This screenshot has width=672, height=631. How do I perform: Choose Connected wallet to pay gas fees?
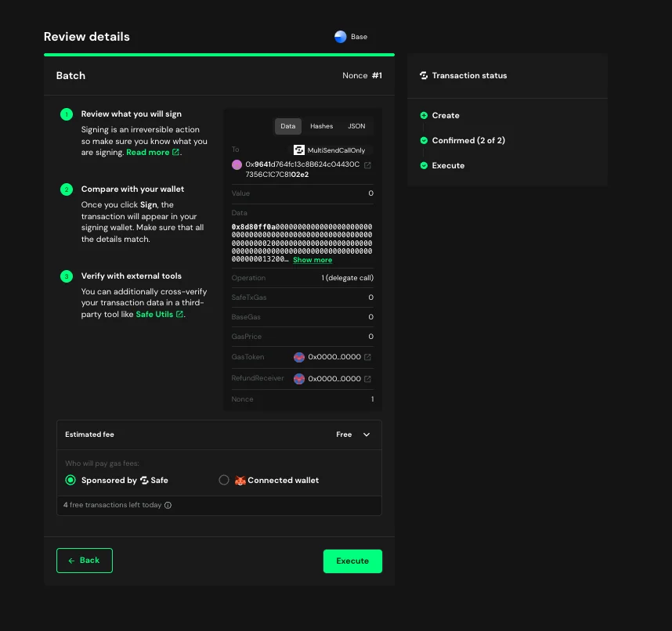click(224, 480)
